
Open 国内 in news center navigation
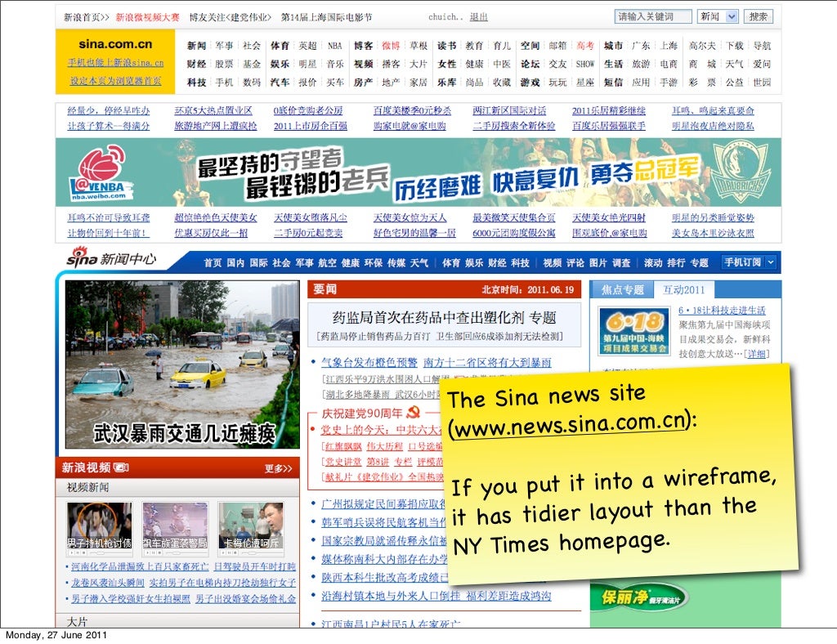235,262
